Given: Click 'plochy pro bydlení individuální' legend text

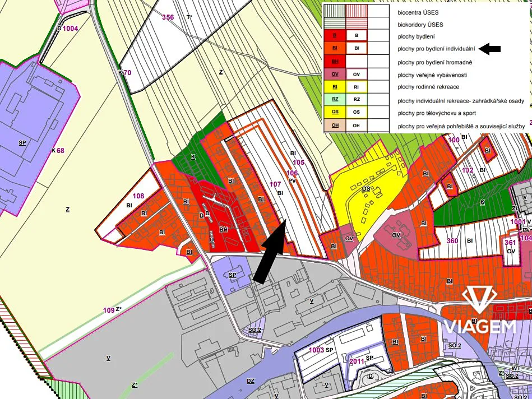Looking at the screenshot, I should (x=436, y=49).
